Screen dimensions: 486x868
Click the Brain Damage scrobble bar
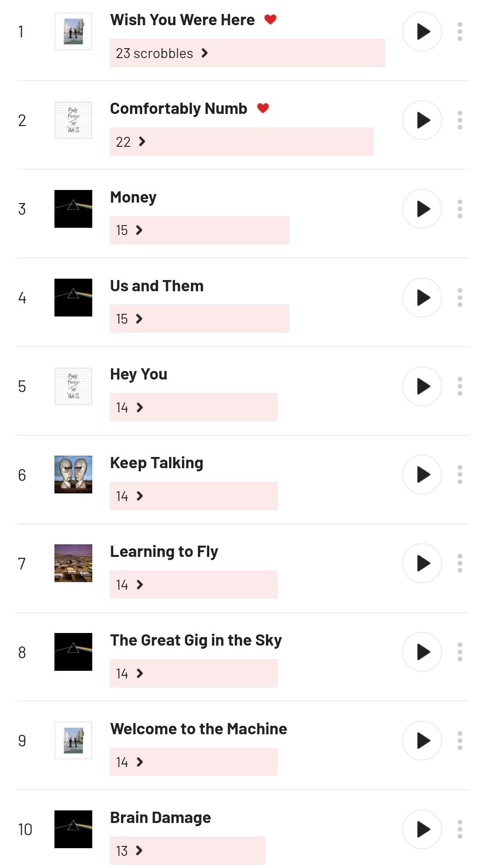[187, 850]
